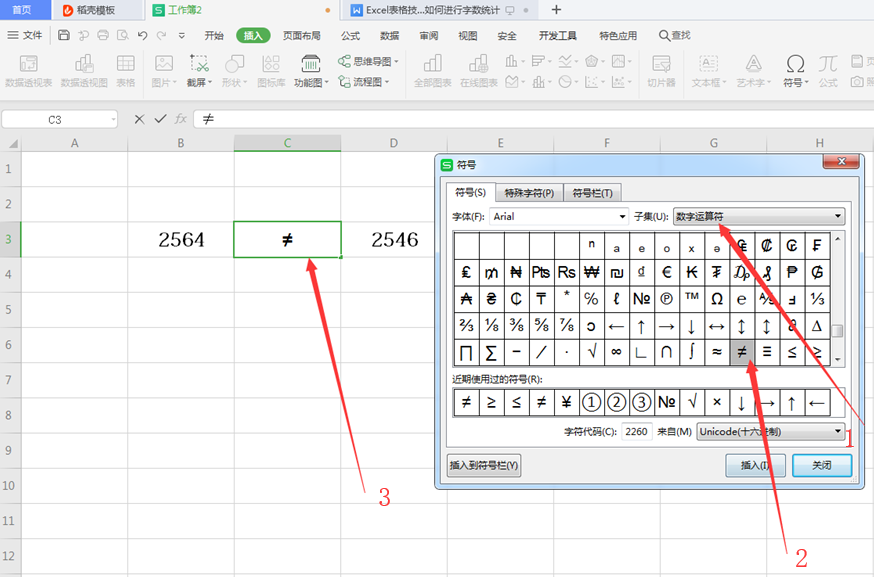
Task: Switch to Special Characters (特殊字符) tab
Action: click(529, 193)
